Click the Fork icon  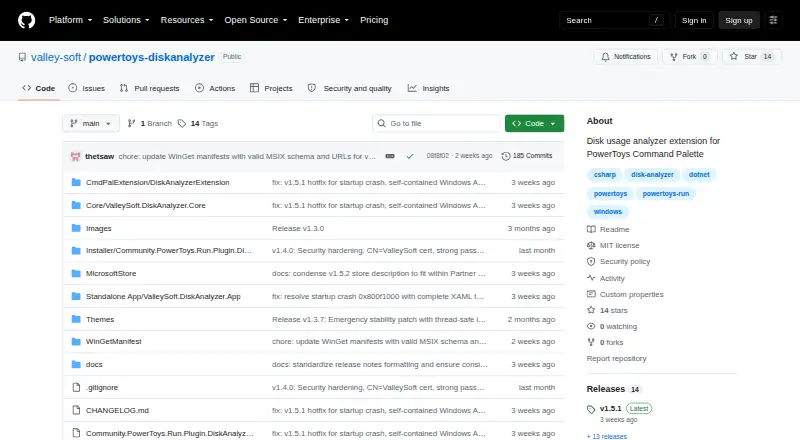[673, 57]
